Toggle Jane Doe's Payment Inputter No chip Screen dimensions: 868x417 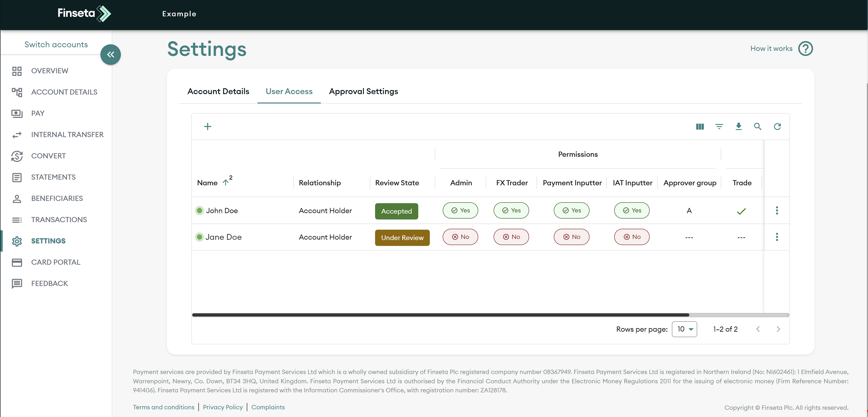pos(571,237)
